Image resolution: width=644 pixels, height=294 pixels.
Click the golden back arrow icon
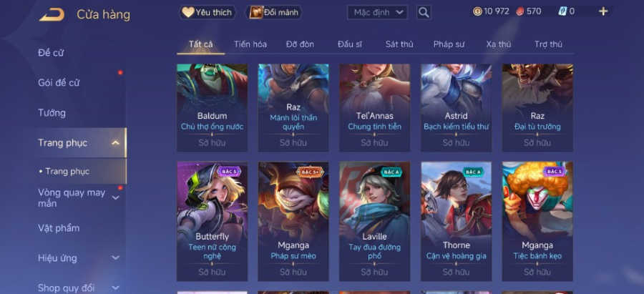click(52, 15)
